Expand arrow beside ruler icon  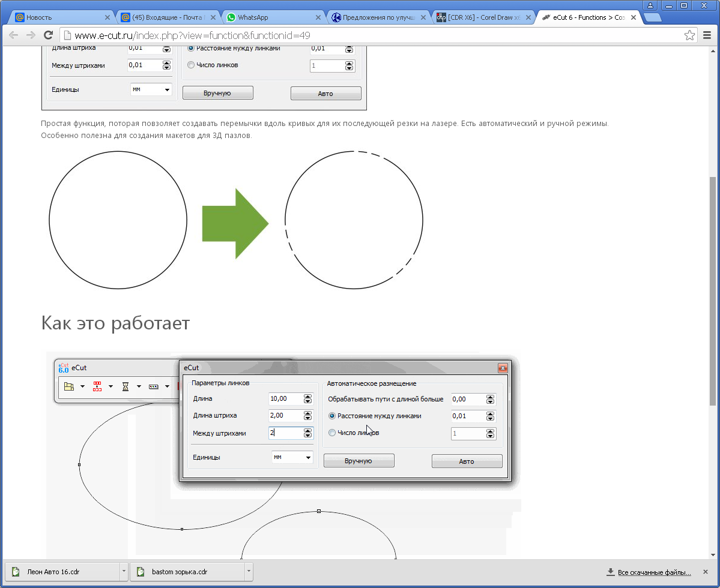[x=167, y=386]
